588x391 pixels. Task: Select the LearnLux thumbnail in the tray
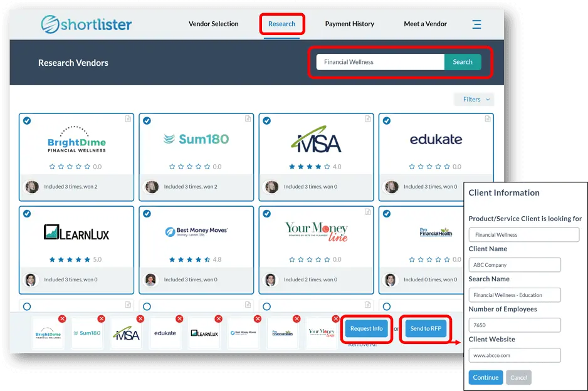[x=204, y=333]
